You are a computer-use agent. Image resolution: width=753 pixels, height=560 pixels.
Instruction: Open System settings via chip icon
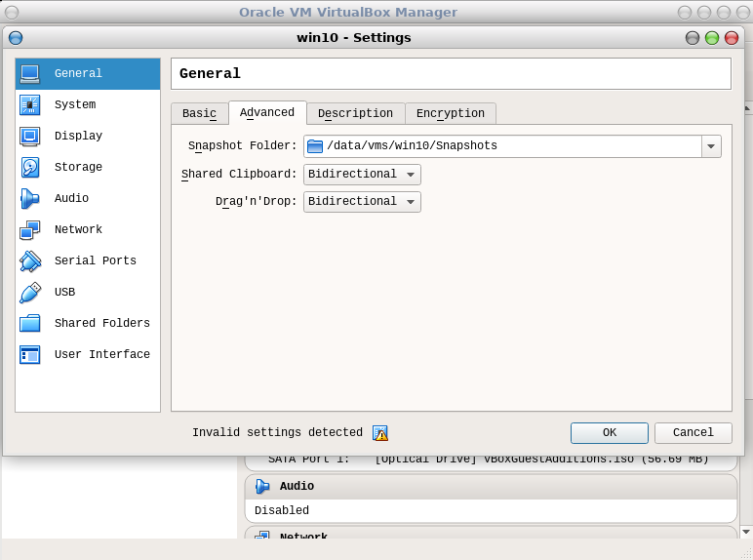[x=30, y=105]
